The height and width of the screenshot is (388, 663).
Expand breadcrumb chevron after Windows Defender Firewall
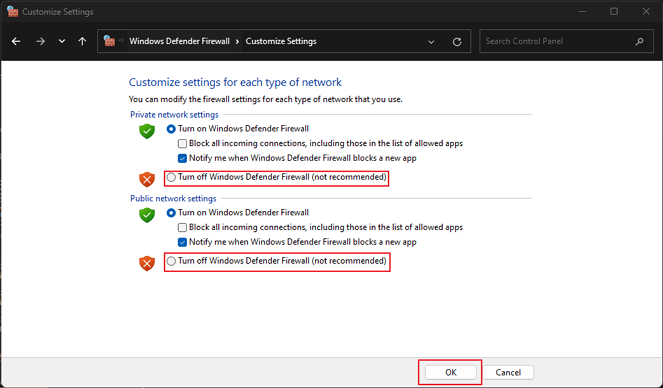click(x=237, y=41)
